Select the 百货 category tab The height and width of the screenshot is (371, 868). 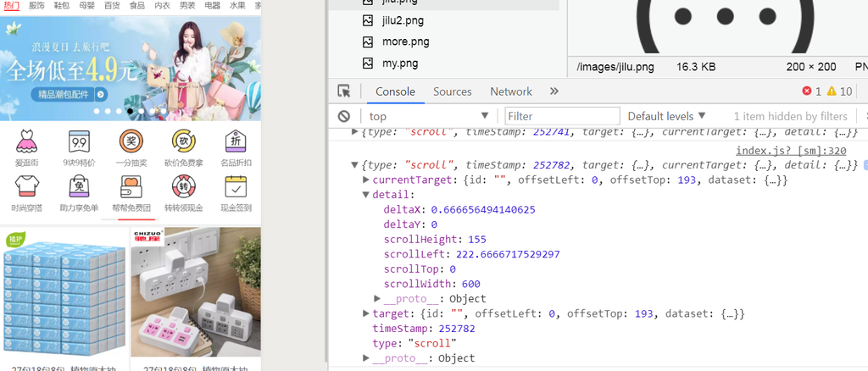click(x=112, y=6)
